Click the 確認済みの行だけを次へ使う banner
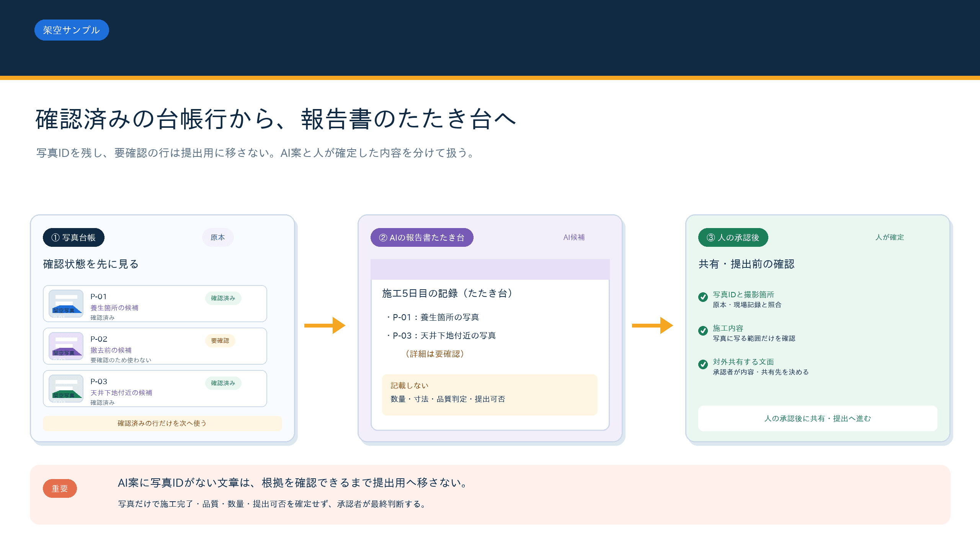Image resolution: width=980 pixels, height=551 pixels. pos(162,423)
